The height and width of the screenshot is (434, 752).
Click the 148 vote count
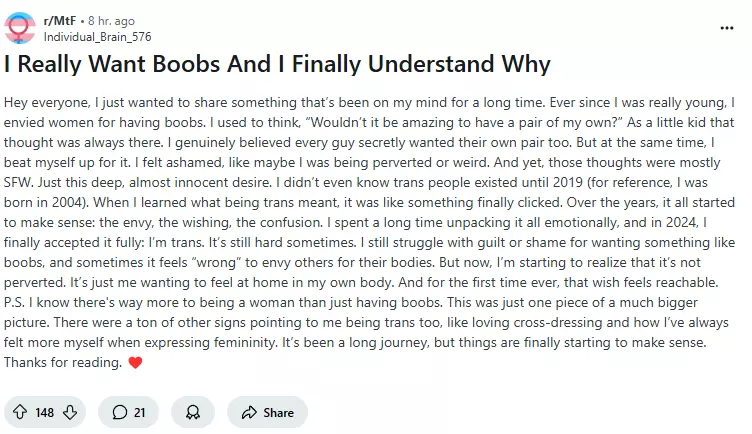[x=44, y=412]
